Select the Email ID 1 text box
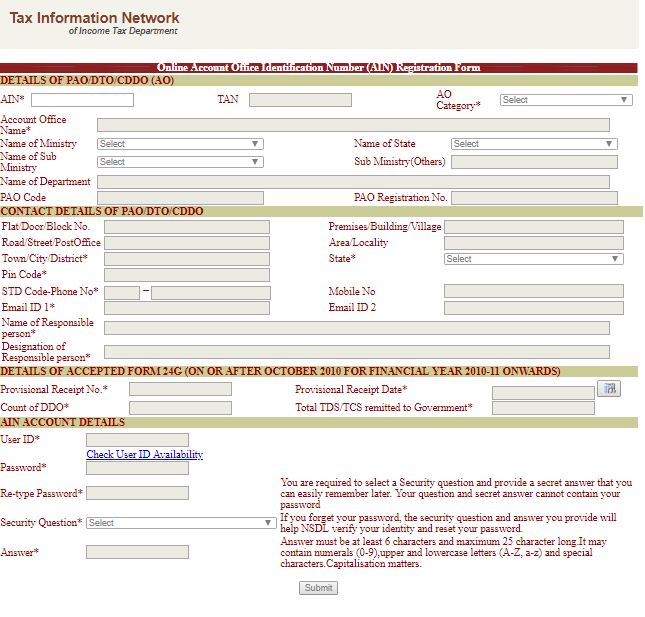The image size is (645, 617). pos(186,308)
